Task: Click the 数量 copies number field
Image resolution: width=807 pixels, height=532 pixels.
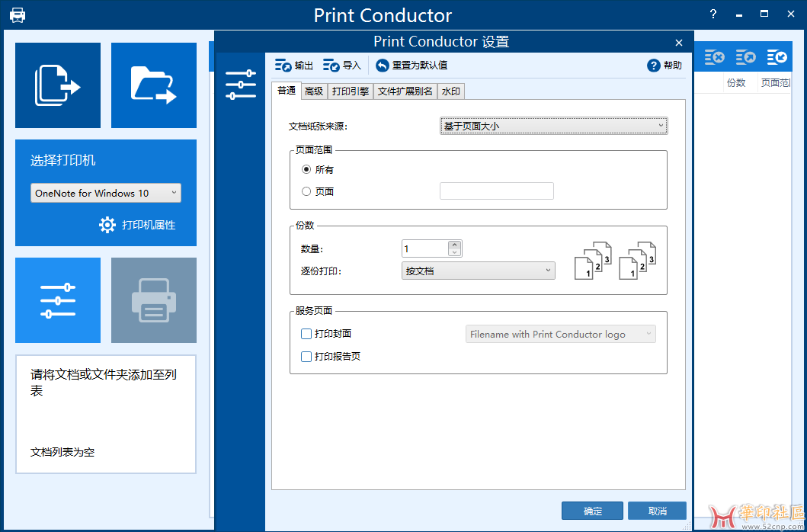Action: [425, 248]
